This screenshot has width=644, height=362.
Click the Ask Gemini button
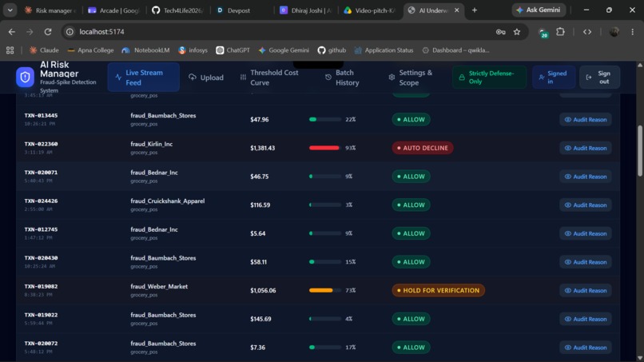(x=539, y=10)
